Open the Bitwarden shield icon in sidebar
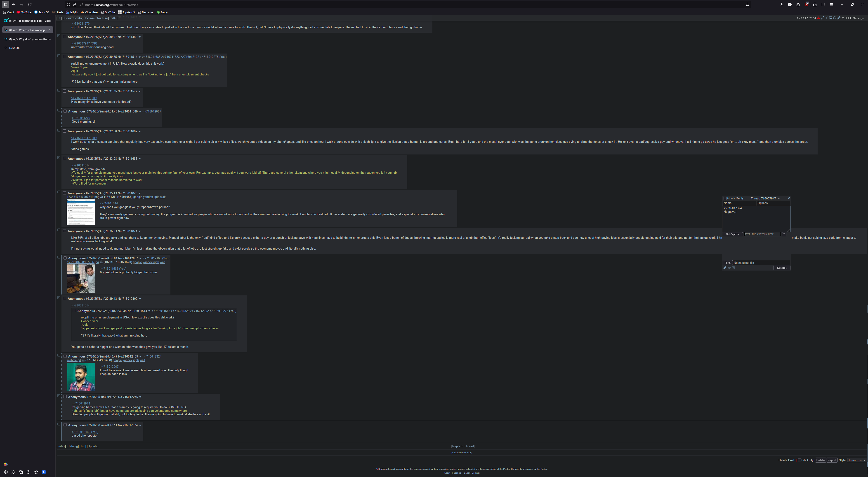This screenshot has width=868, height=477. pyautogui.click(x=44, y=472)
